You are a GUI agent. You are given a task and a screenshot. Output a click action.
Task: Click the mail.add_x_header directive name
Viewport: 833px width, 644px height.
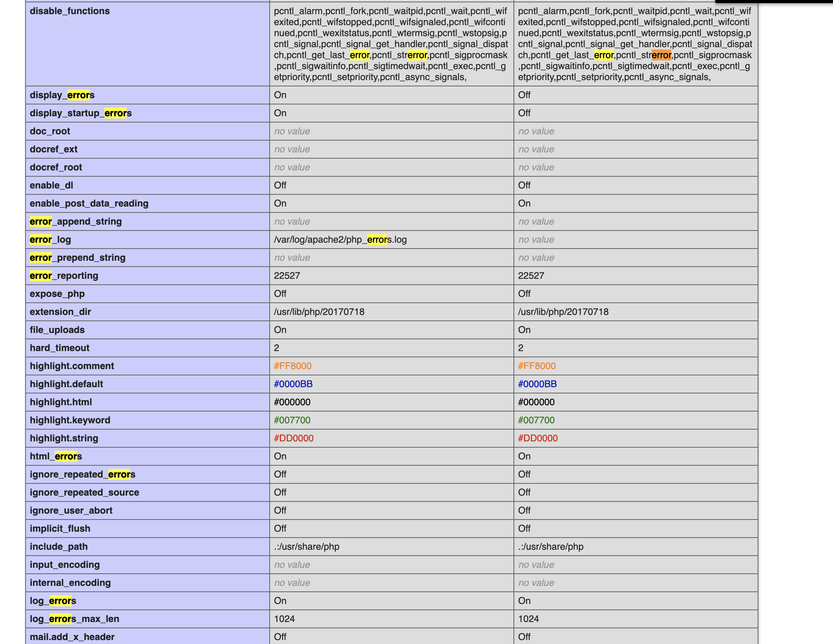(x=72, y=637)
